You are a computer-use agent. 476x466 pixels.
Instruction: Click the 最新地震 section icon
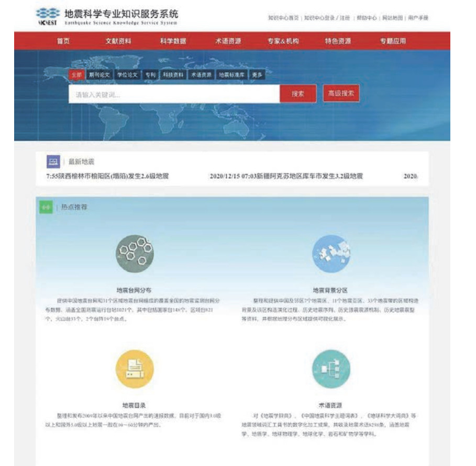[x=53, y=161]
